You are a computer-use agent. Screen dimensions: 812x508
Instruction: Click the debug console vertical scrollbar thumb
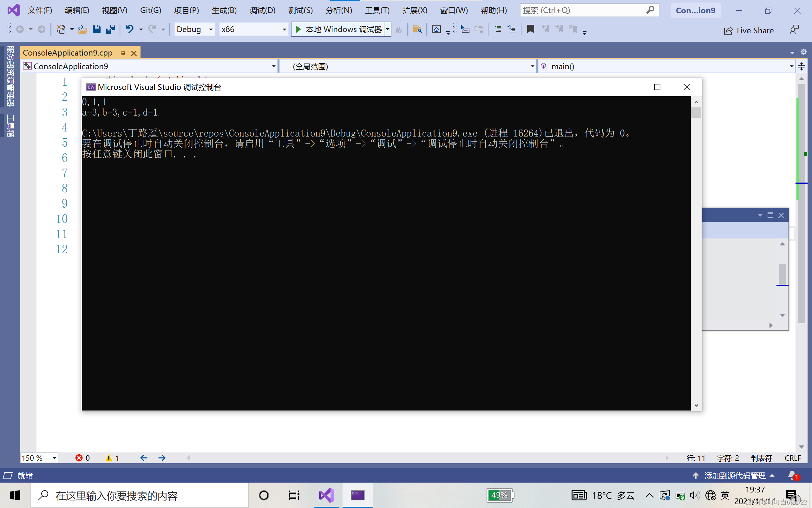[x=696, y=112]
